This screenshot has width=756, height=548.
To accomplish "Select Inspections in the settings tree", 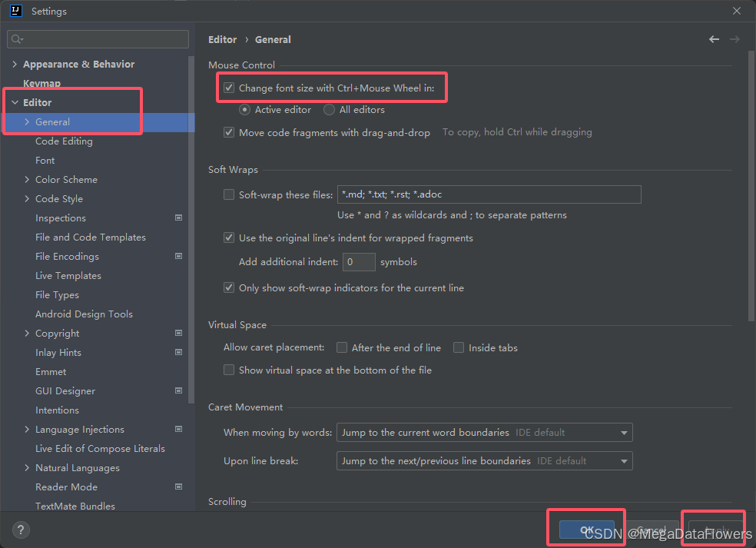I will [60, 218].
